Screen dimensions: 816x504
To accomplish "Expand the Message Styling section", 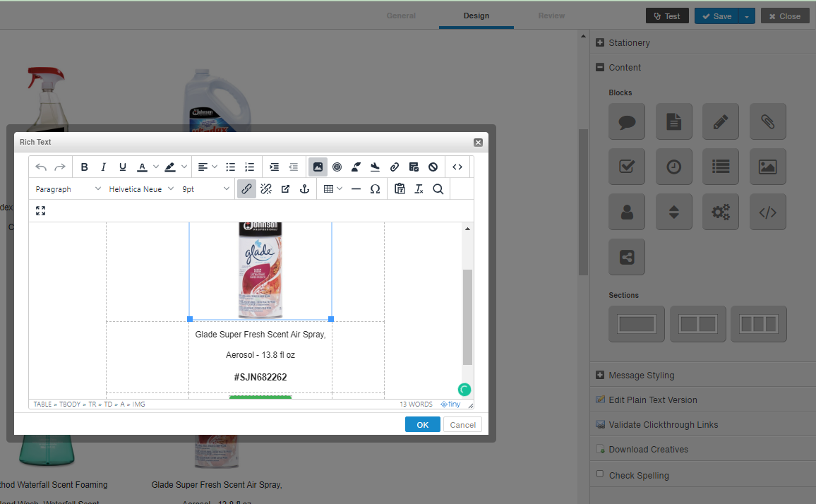I will point(600,375).
